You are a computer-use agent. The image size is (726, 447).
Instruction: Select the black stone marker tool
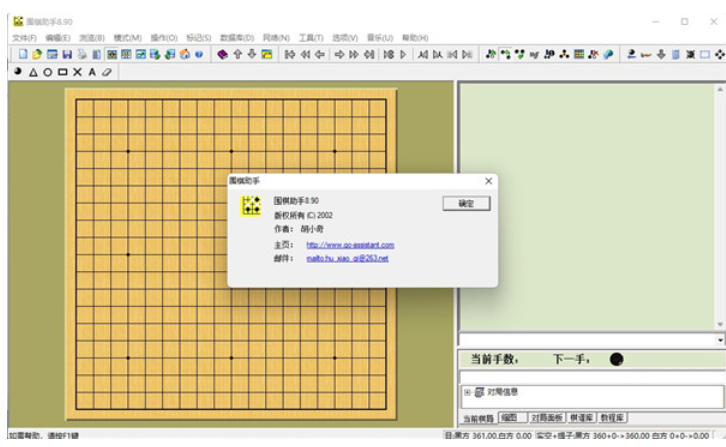[18, 72]
